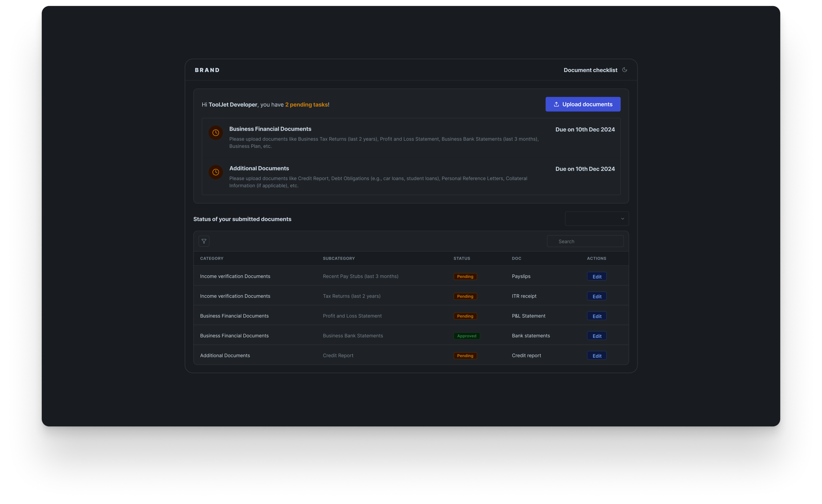The image size is (822, 504).
Task: Edit the Credit report row
Action: 597,356
